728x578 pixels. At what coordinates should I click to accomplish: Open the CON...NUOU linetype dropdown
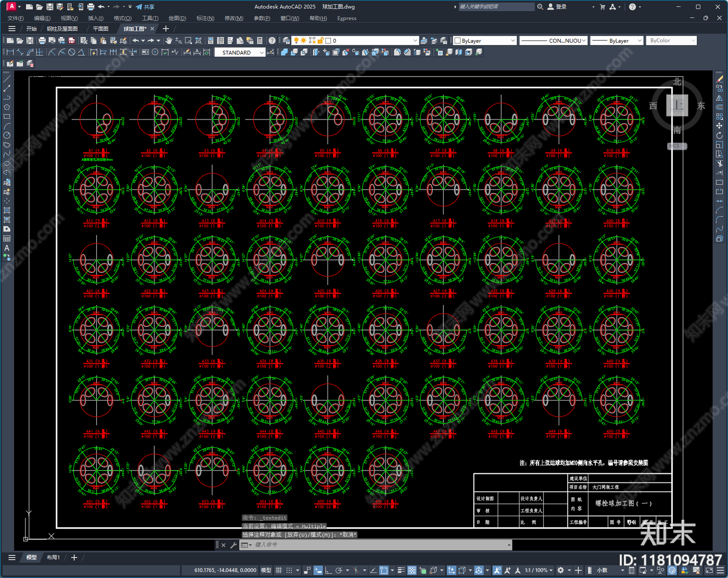coord(553,41)
